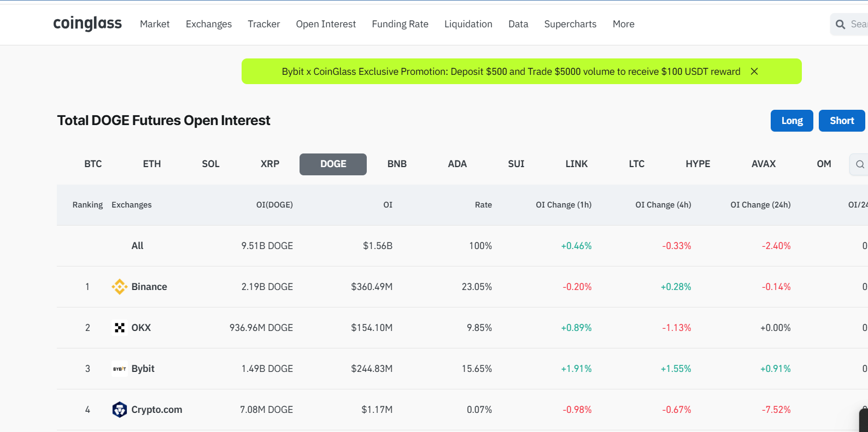Sort by the Ranking column header

(x=87, y=205)
